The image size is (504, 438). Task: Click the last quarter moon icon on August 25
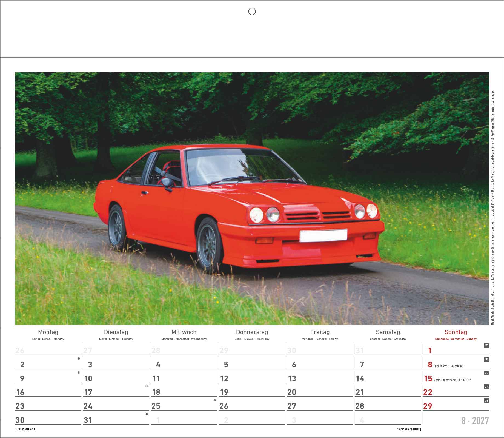[215, 400]
